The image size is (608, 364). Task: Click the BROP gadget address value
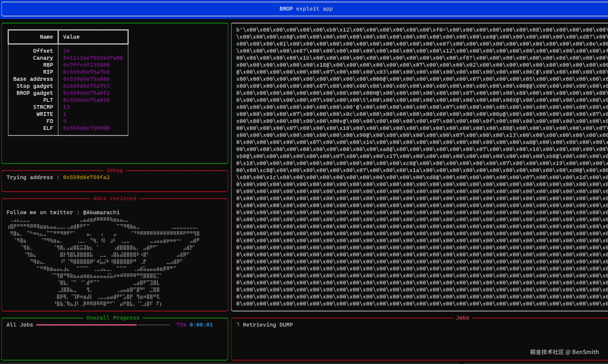(x=86, y=93)
